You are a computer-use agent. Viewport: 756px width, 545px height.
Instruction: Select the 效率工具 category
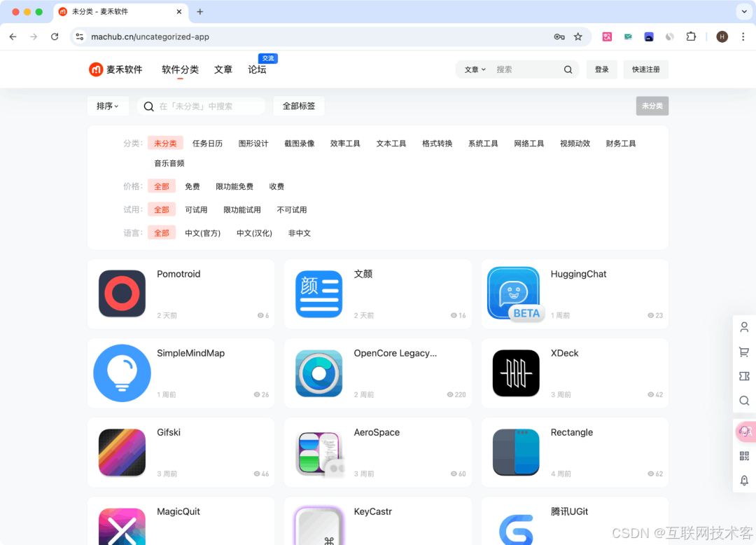[x=345, y=143]
